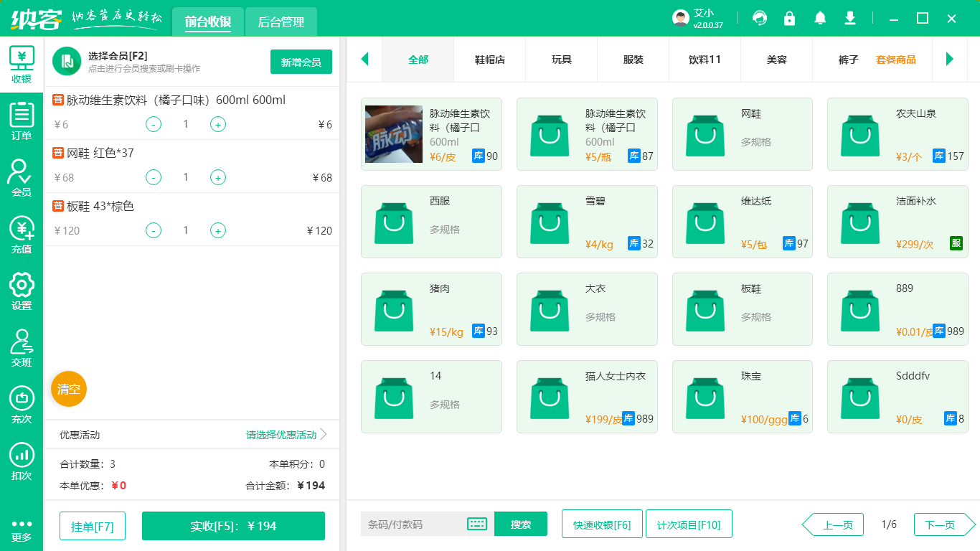The image size is (980, 551).
Task: Add 洁面补水 service card
Action: (x=897, y=222)
